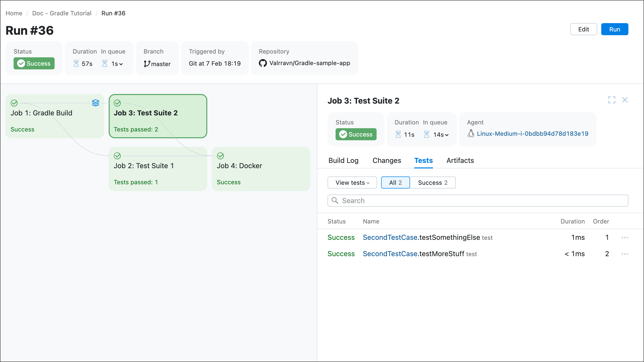
Task: Switch to the Build Log tab
Action: coord(343,160)
